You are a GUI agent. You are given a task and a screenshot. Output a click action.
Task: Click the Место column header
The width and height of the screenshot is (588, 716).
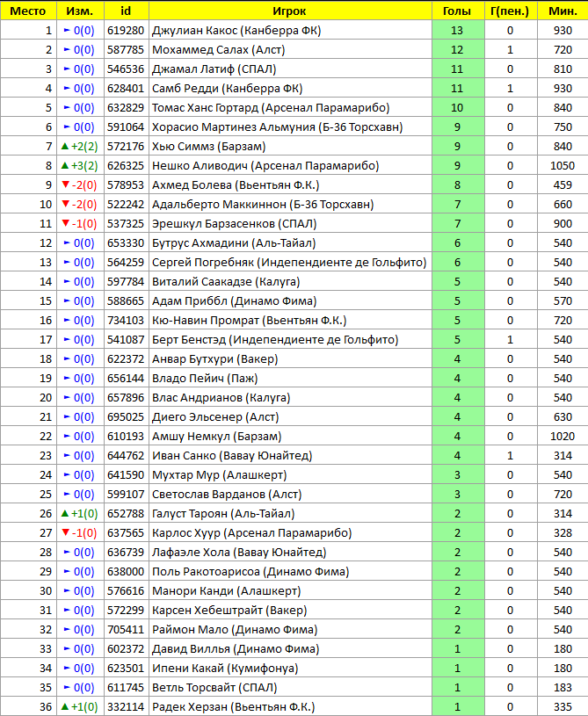(28, 11)
